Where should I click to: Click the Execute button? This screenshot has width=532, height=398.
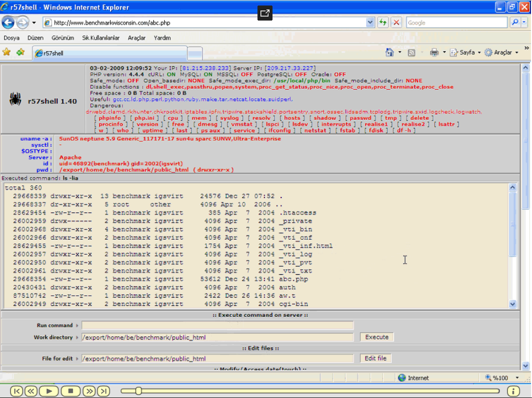(x=377, y=337)
